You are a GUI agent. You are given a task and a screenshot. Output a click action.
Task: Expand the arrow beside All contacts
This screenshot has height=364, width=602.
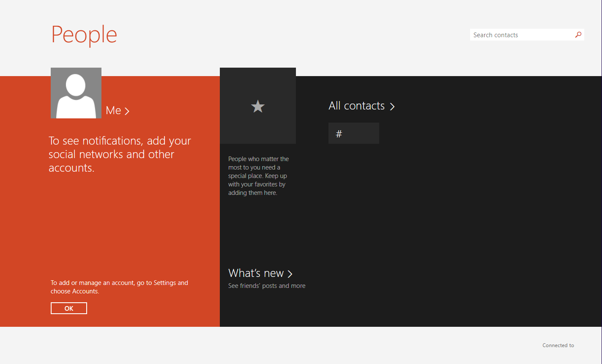point(392,107)
